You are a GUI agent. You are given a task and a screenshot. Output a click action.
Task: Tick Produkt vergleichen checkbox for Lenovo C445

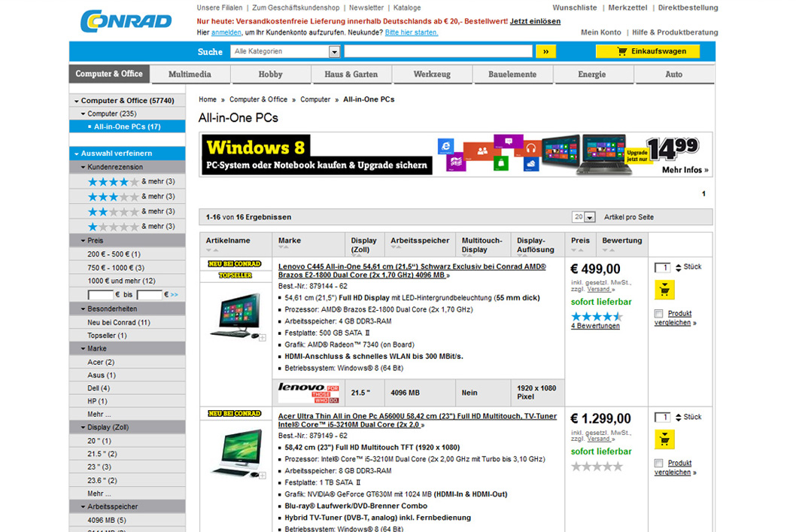tap(658, 314)
